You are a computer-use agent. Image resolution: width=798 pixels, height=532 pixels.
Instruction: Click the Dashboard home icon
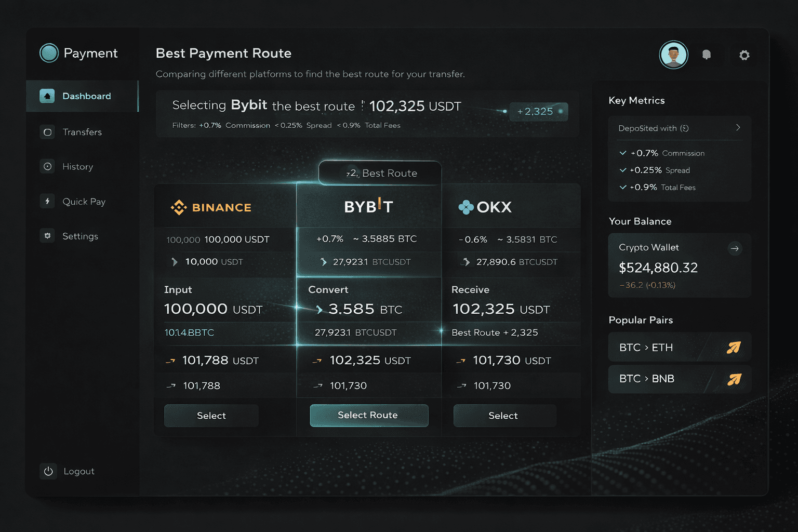pos(47,96)
